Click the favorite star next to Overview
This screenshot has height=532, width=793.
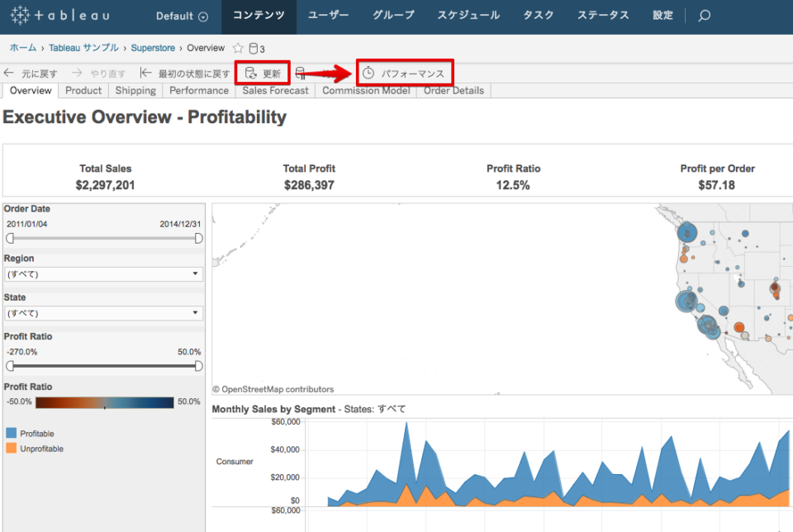click(238, 48)
